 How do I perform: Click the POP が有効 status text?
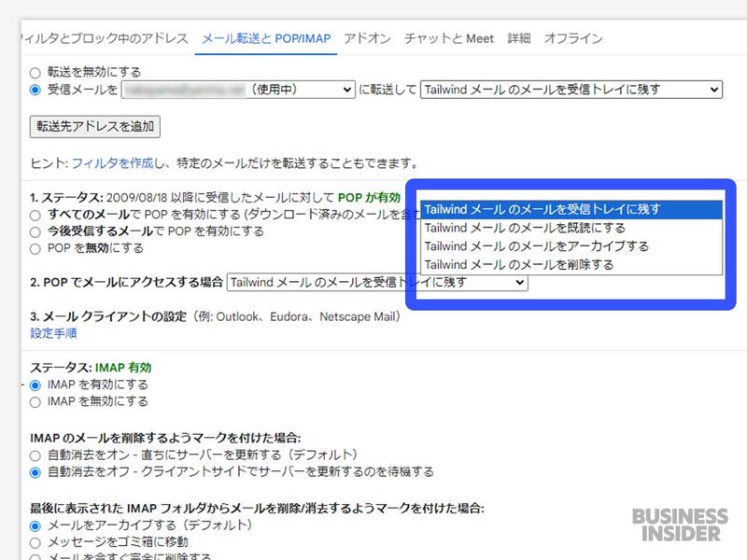point(369,198)
